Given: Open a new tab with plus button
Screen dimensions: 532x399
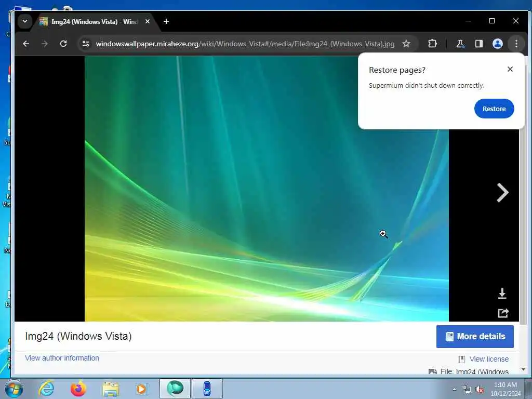Looking at the screenshot, I should (166, 21).
